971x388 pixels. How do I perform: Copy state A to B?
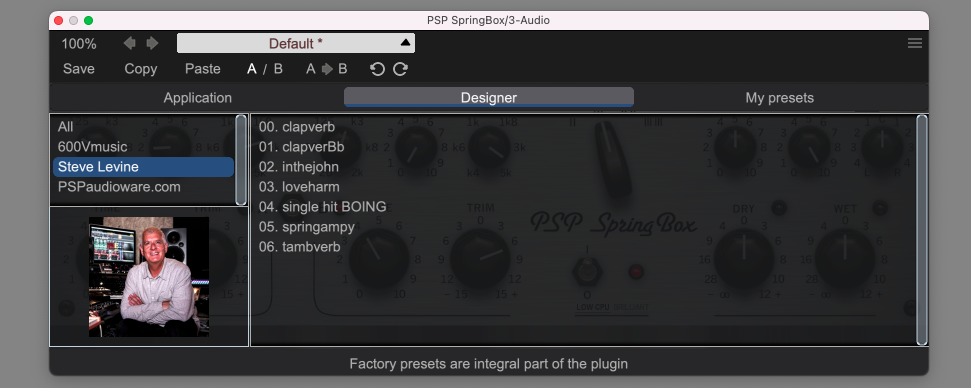point(326,69)
